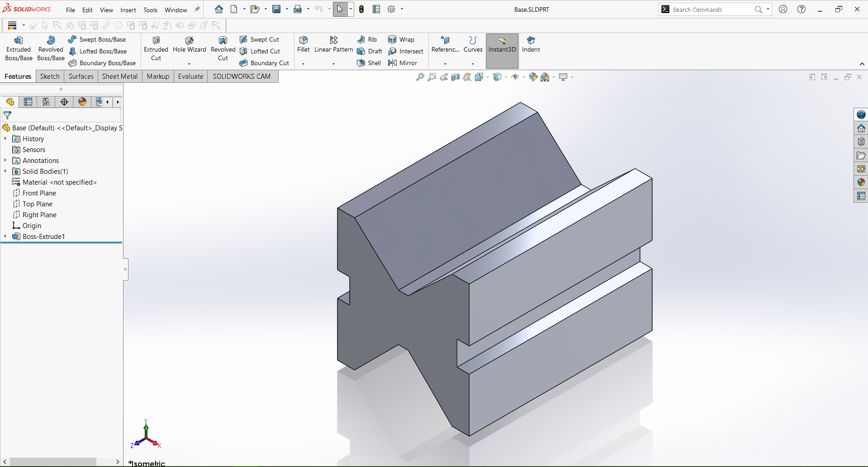Open the Hole Wizard tool
The width and height of the screenshot is (868, 467).
point(189,45)
